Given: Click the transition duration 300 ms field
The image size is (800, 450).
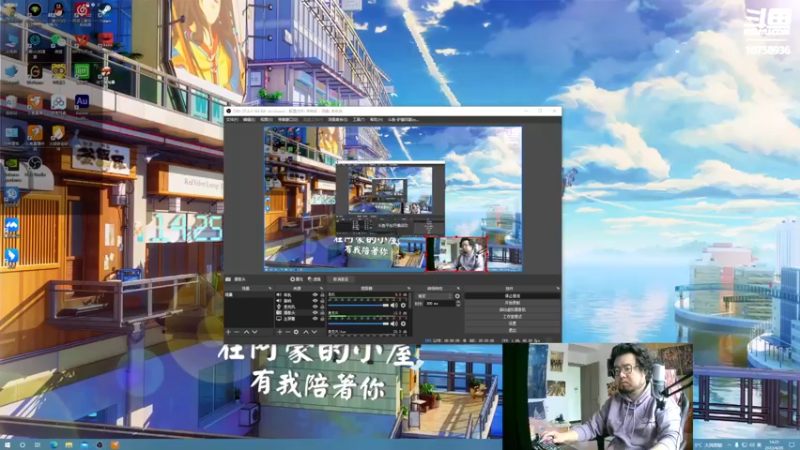Looking at the screenshot, I should tap(440, 304).
